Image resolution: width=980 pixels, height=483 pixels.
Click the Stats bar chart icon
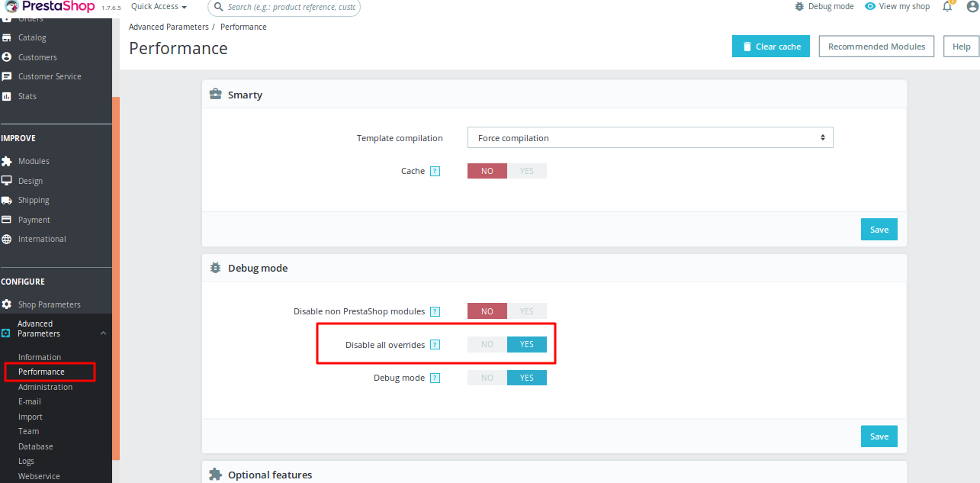[7, 96]
